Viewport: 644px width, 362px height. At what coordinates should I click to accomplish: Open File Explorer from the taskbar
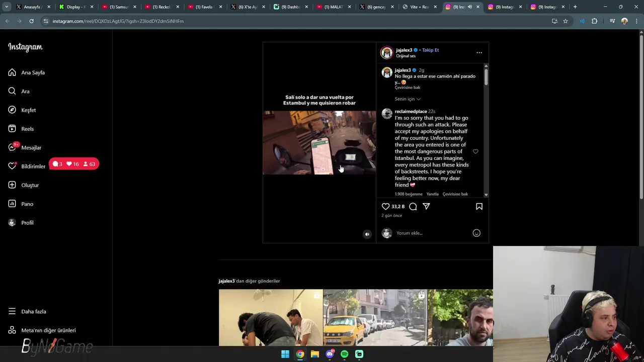(x=315, y=354)
